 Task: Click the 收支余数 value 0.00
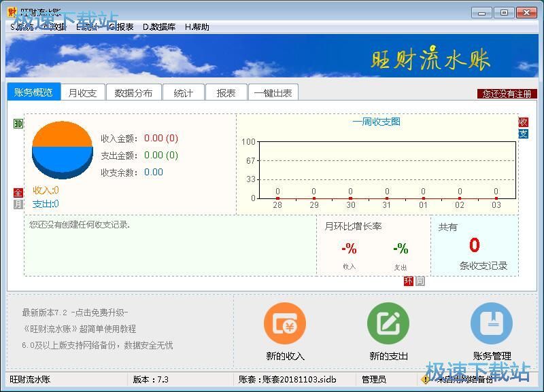154,172
